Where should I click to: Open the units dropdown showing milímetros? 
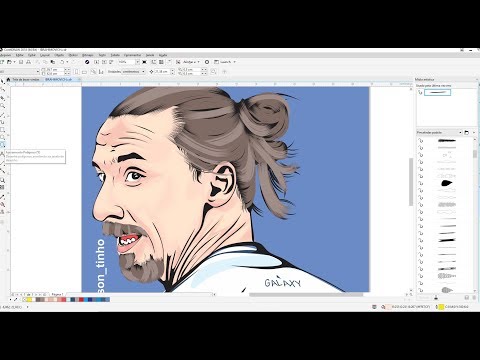coord(133,71)
